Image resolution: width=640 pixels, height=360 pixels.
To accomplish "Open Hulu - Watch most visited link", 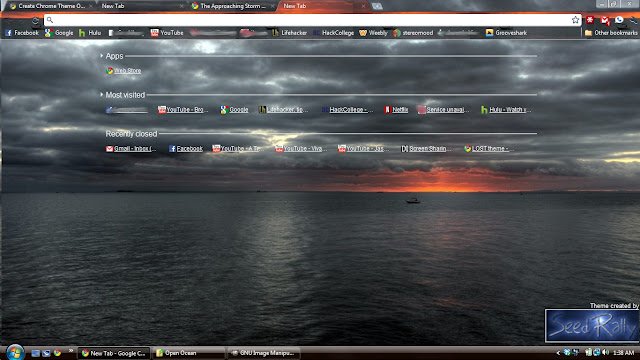I will click(506, 109).
